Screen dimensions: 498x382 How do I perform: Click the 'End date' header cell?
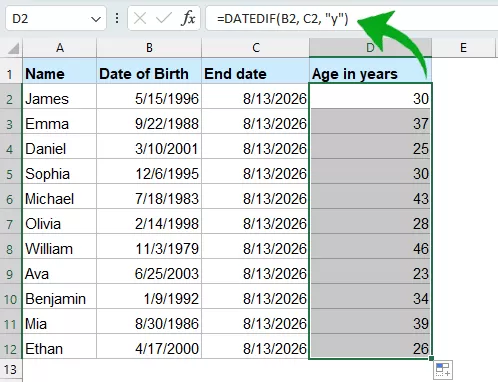pos(256,71)
